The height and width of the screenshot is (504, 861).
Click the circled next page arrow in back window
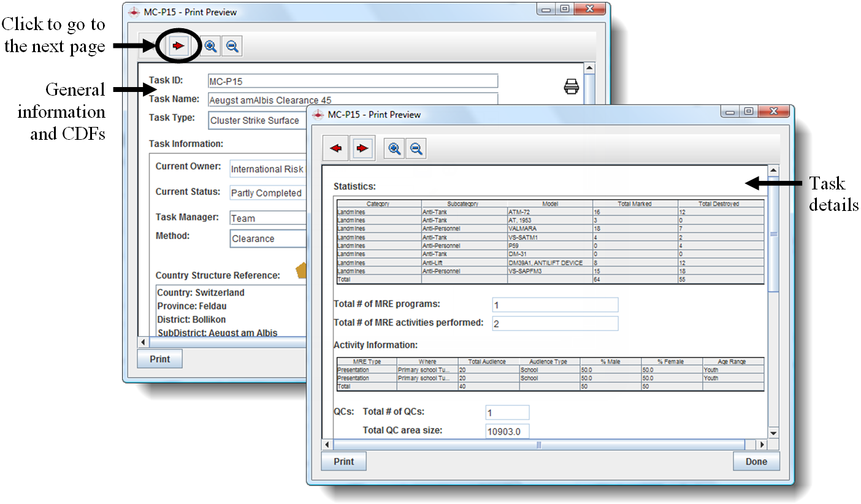(178, 46)
